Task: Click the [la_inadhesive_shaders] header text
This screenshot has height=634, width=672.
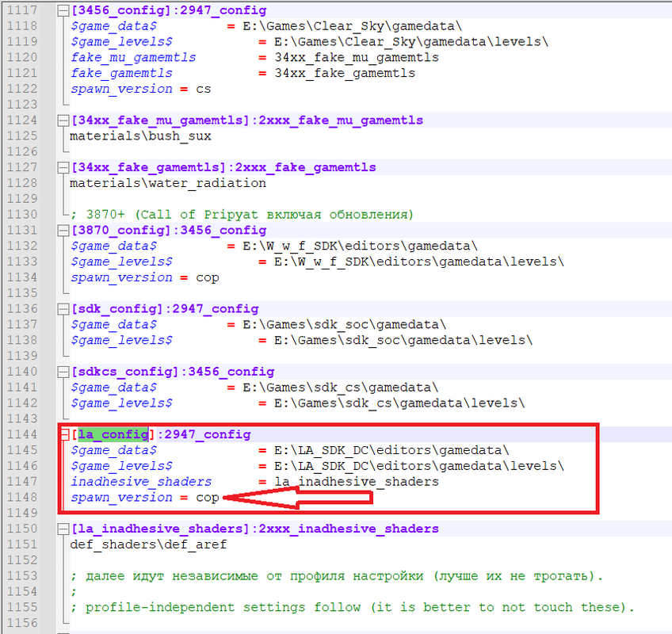Action: coord(161,529)
